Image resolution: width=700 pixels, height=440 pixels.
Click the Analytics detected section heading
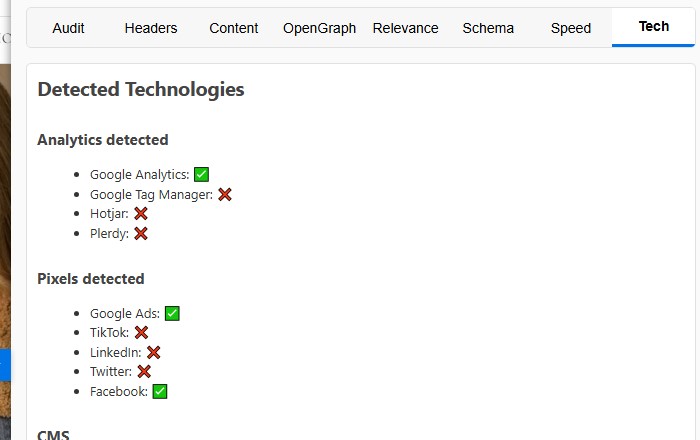(103, 140)
